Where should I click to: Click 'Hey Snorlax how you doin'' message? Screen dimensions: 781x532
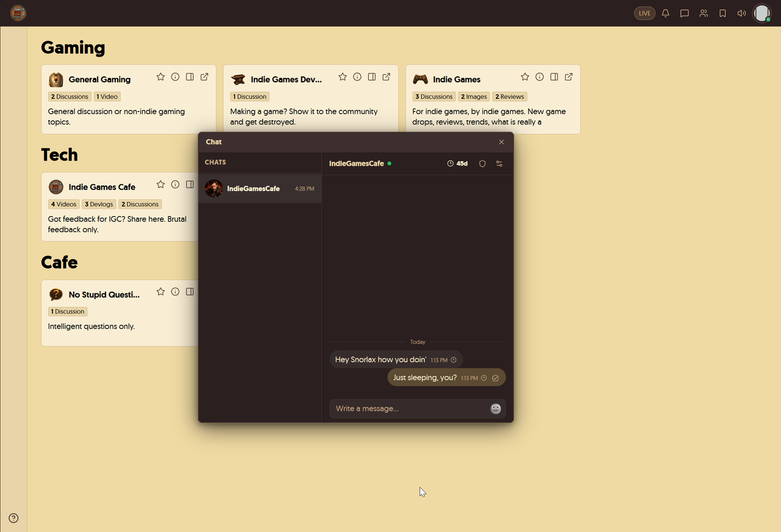pos(396,359)
